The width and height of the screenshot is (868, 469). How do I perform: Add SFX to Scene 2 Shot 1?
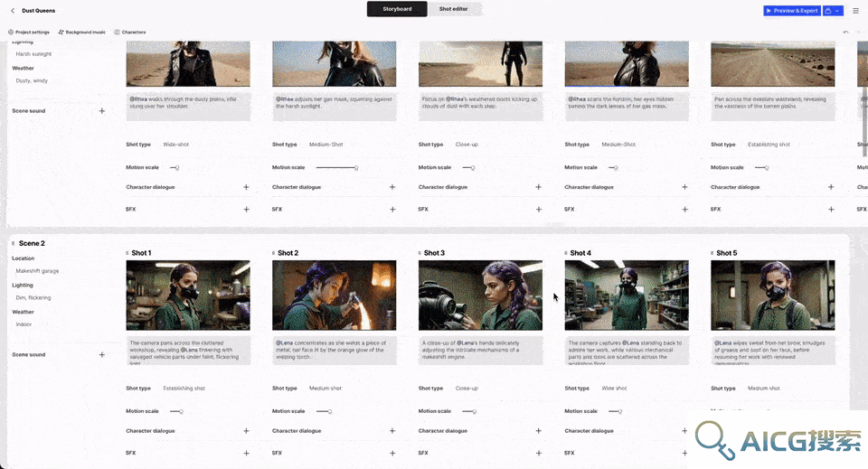coord(246,453)
